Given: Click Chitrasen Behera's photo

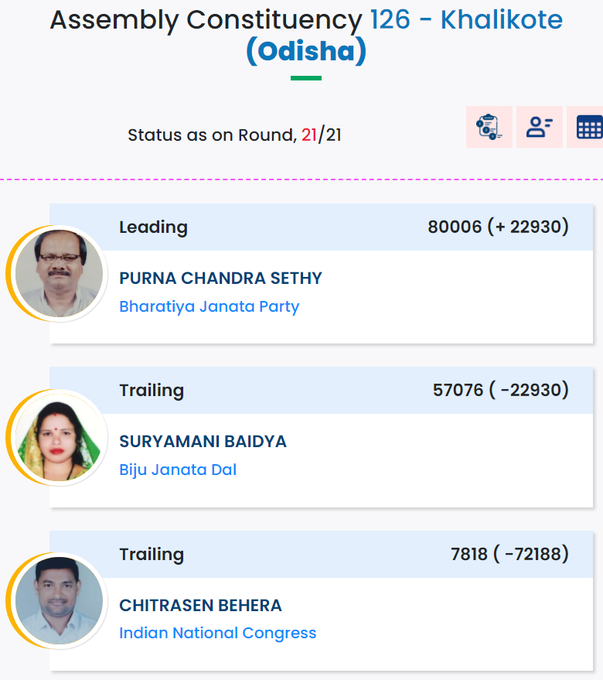Looking at the screenshot, I should 59,601.
